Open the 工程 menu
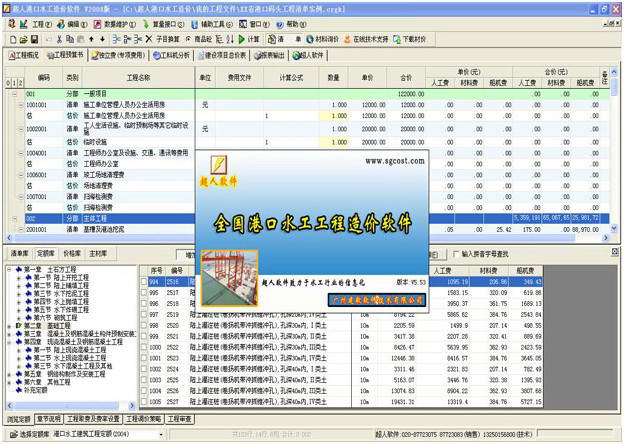The image size is (624, 444). click(x=42, y=24)
